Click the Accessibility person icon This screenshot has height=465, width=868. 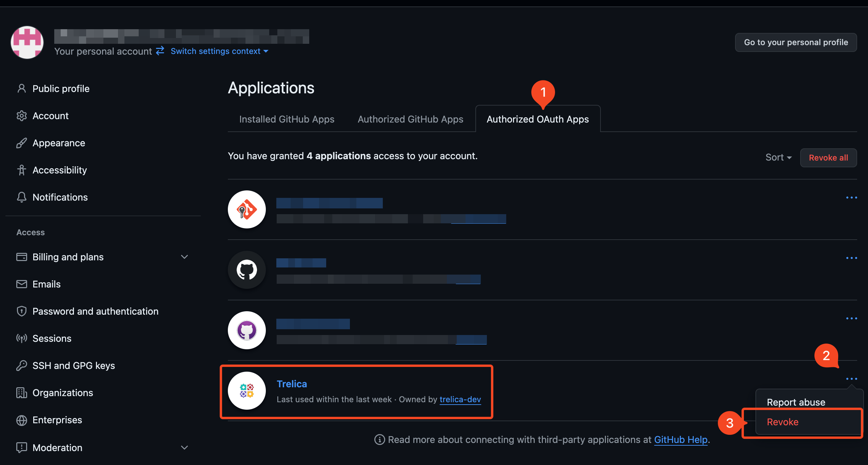coord(22,170)
